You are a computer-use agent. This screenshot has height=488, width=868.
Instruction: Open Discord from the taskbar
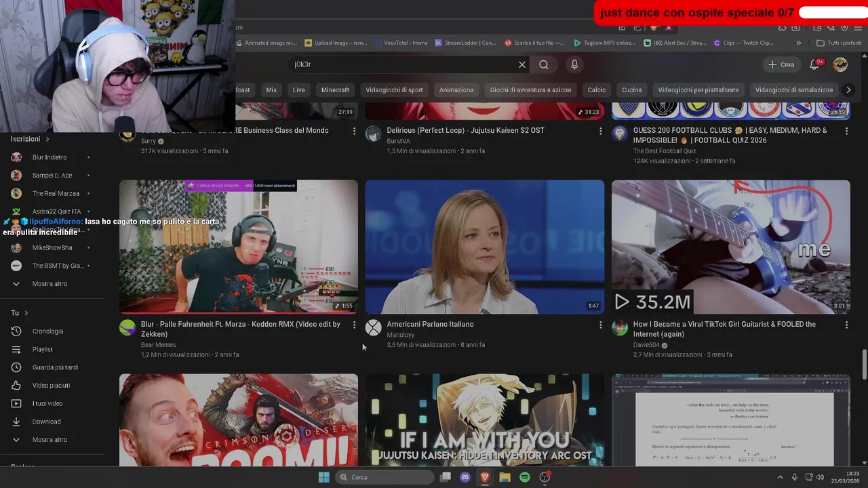pos(465,477)
